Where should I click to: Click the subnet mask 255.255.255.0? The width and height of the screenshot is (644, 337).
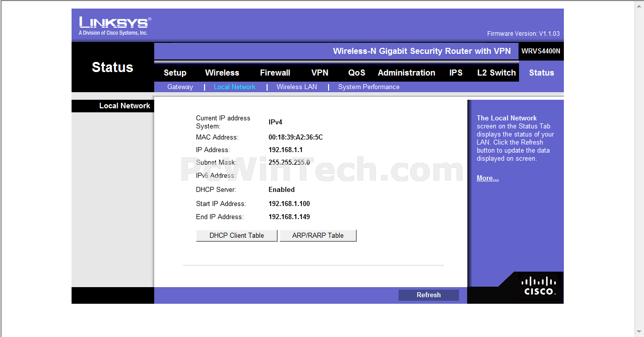tap(289, 163)
